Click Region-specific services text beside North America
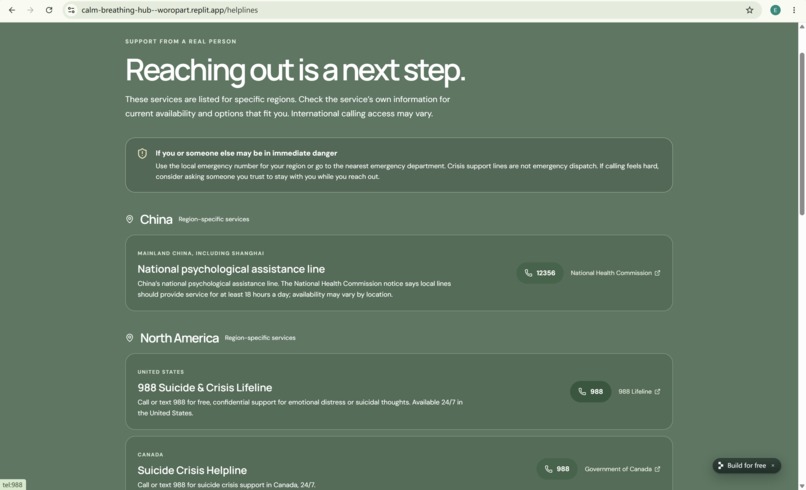The height and width of the screenshot is (490, 806). 260,338
